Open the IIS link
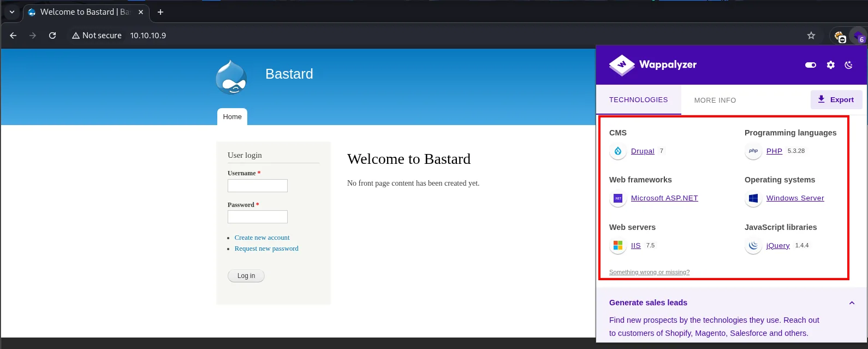Image resolution: width=868 pixels, height=349 pixels. tap(636, 246)
